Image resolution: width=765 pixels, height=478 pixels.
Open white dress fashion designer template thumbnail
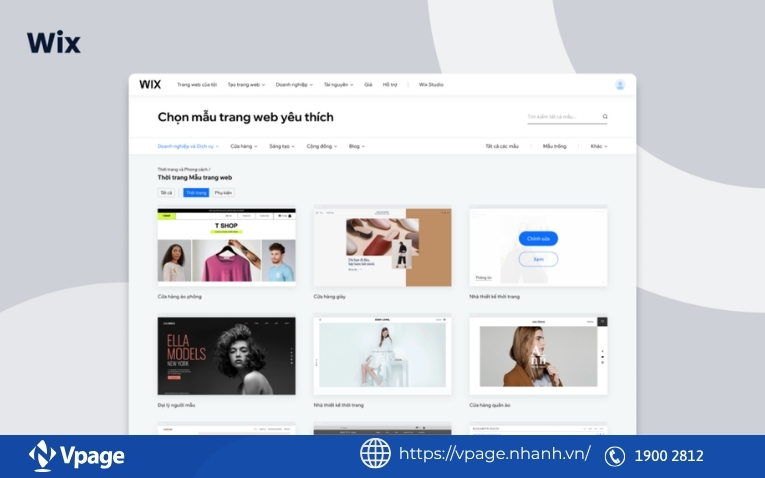(382, 356)
